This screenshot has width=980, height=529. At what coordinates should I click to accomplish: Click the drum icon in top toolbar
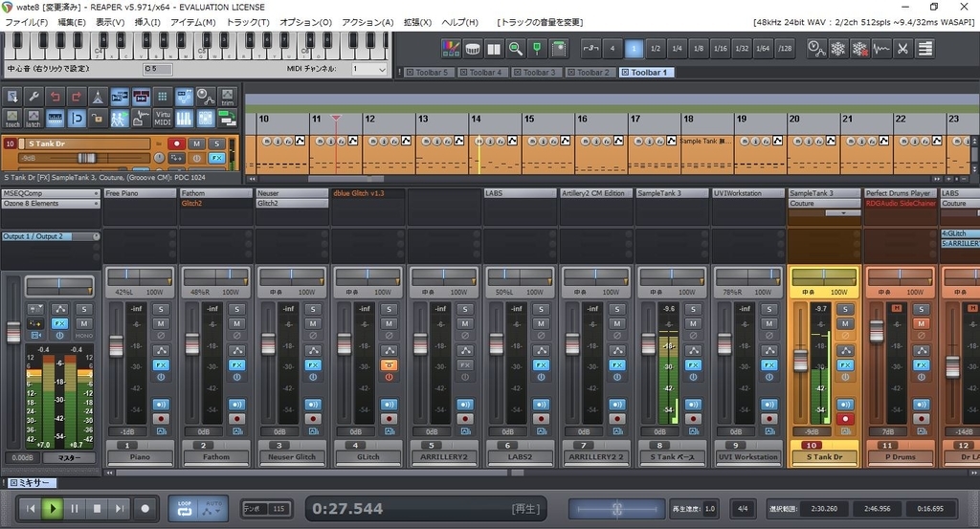(473, 48)
